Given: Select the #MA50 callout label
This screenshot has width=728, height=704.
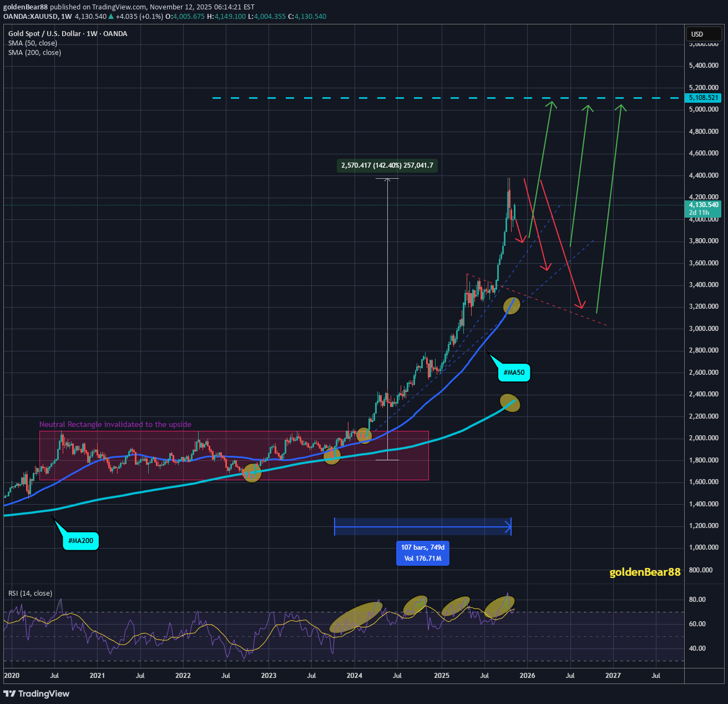Looking at the screenshot, I should click(x=513, y=373).
